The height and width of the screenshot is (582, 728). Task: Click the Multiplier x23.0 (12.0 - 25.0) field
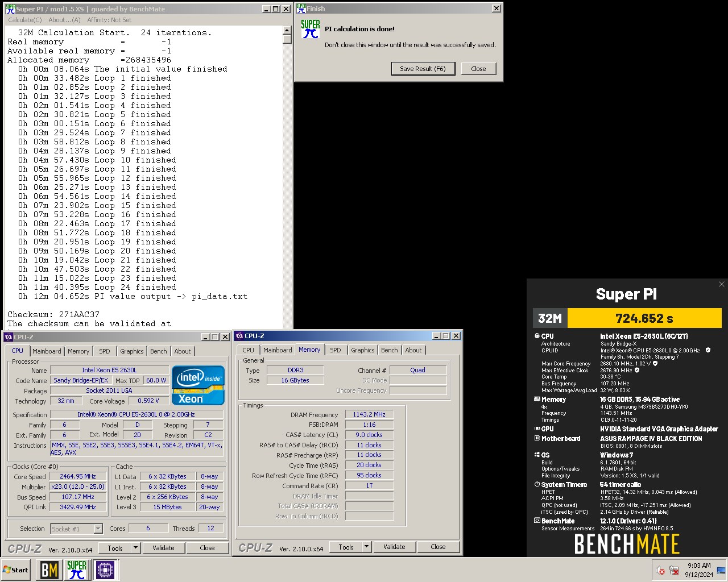tap(78, 487)
